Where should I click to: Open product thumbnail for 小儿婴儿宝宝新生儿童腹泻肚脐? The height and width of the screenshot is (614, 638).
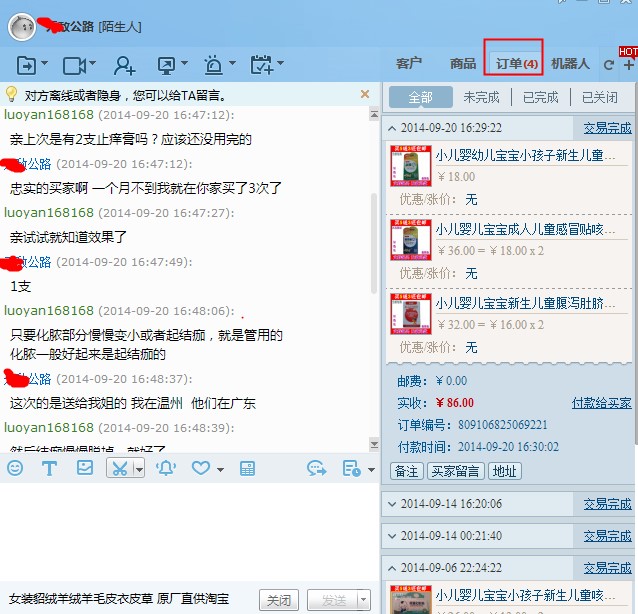tap(411, 314)
